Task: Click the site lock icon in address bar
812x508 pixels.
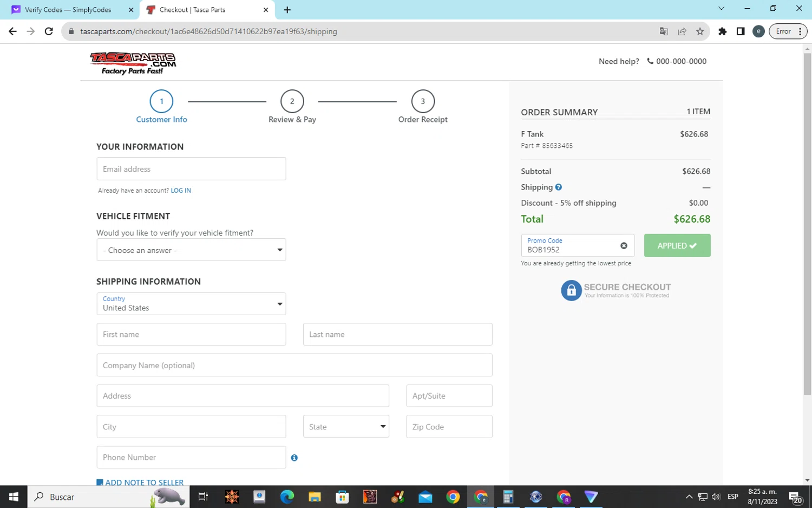Action: (x=71, y=31)
